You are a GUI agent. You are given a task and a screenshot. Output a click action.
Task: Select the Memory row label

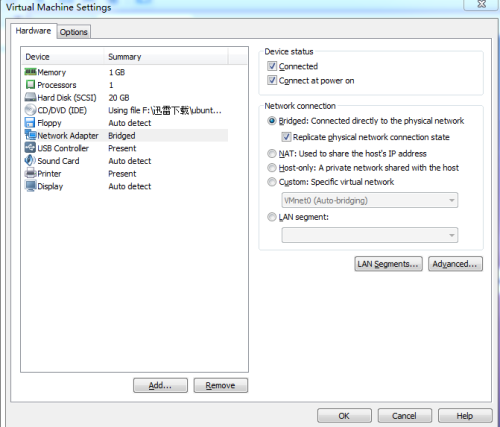click(x=52, y=72)
